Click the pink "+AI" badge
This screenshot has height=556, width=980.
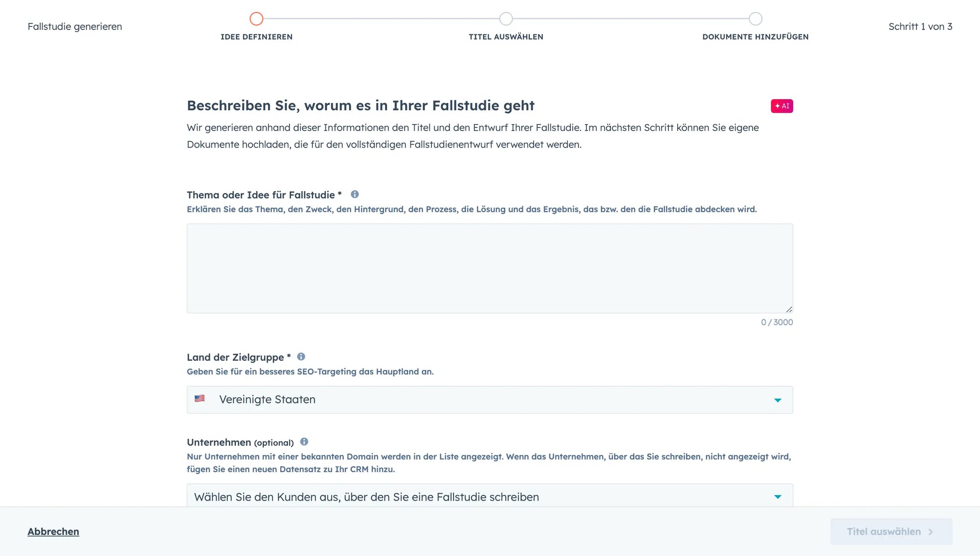(782, 105)
